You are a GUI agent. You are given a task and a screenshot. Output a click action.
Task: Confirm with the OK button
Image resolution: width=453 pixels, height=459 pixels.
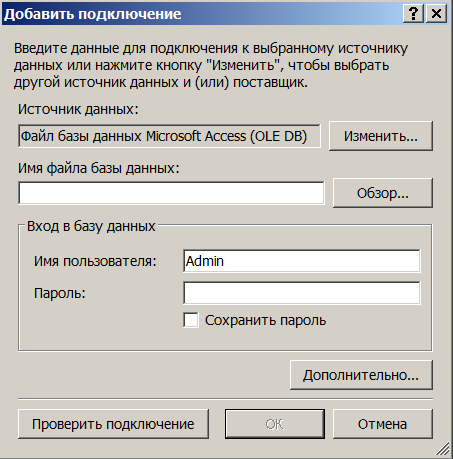pos(275,424)
